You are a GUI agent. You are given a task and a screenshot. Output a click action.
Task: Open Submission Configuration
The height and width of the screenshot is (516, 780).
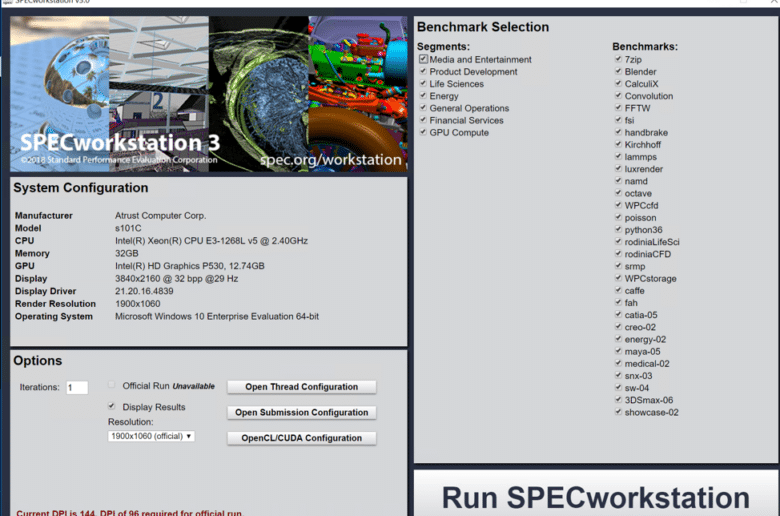pyautogui.click(x=301, y=412)
